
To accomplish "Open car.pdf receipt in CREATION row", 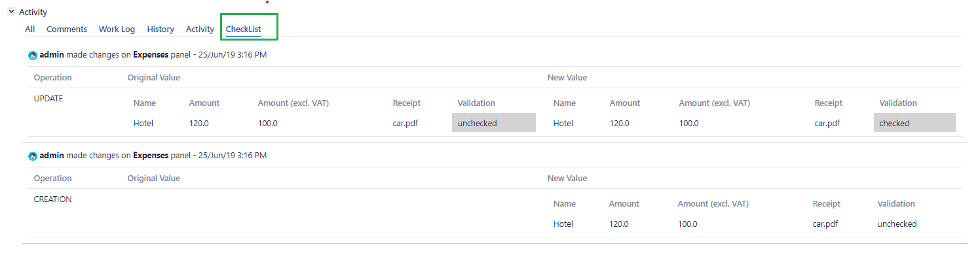I will (825, 224).
